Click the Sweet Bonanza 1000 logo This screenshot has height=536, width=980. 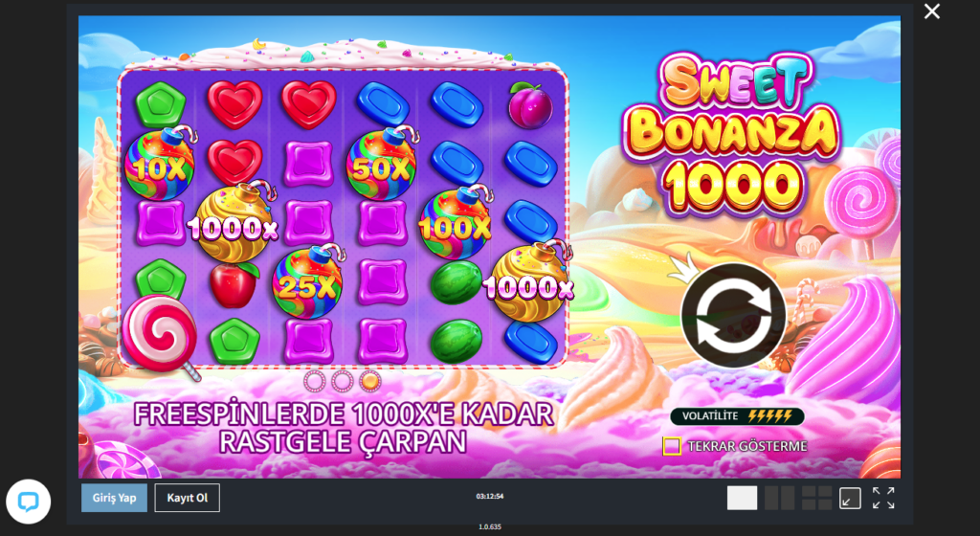tap(730, 133)
